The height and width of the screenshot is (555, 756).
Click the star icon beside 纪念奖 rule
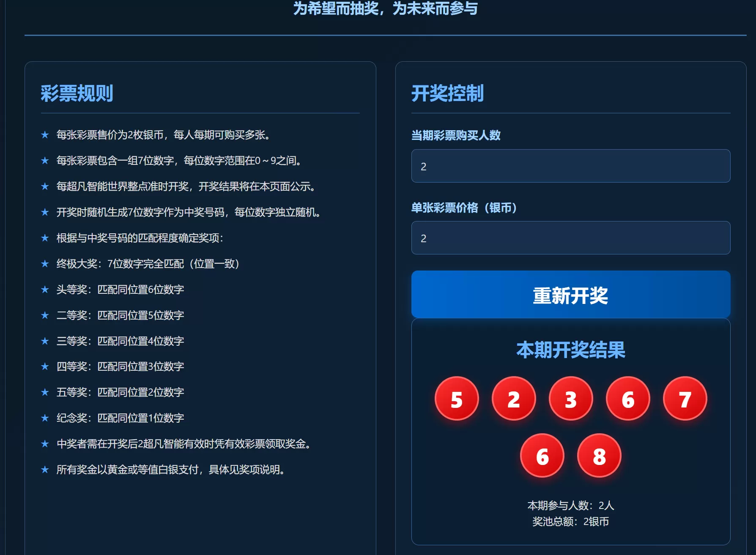coord(44,418)
